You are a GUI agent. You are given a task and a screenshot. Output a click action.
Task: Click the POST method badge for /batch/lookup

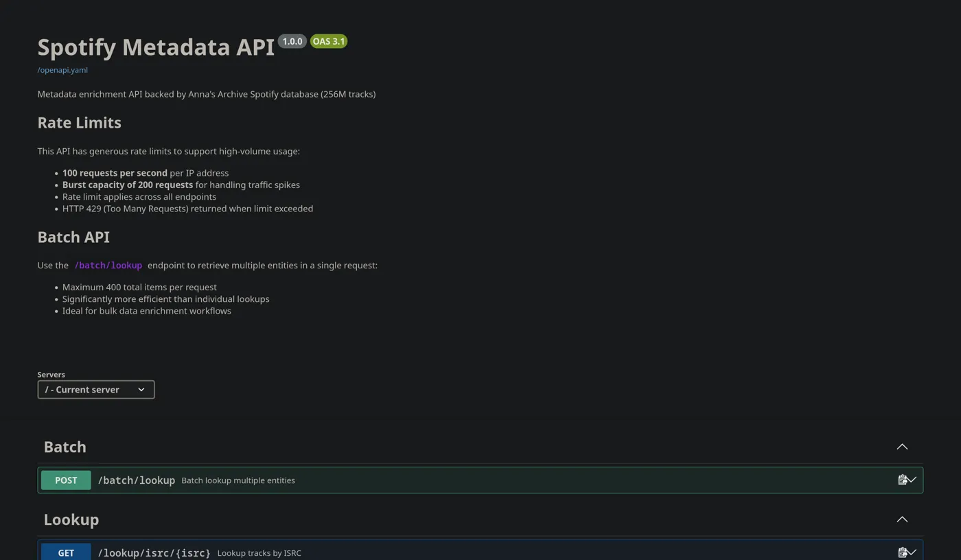point(66,480)
